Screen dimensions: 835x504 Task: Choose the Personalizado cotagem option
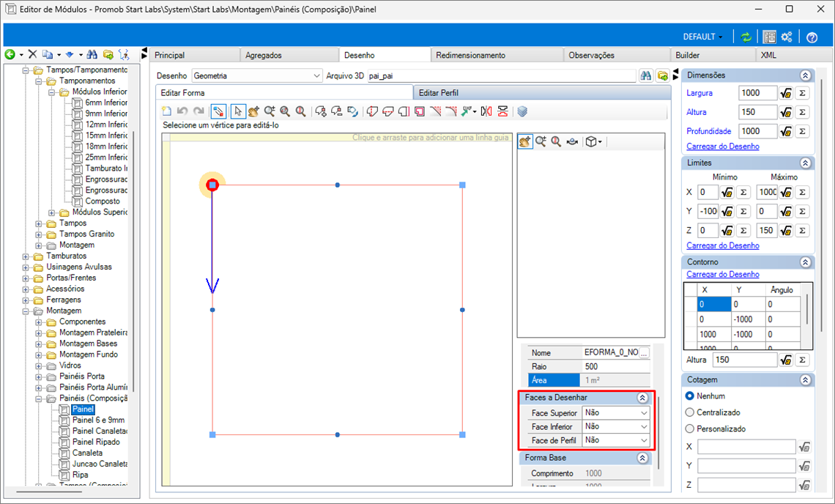point(690,429)
